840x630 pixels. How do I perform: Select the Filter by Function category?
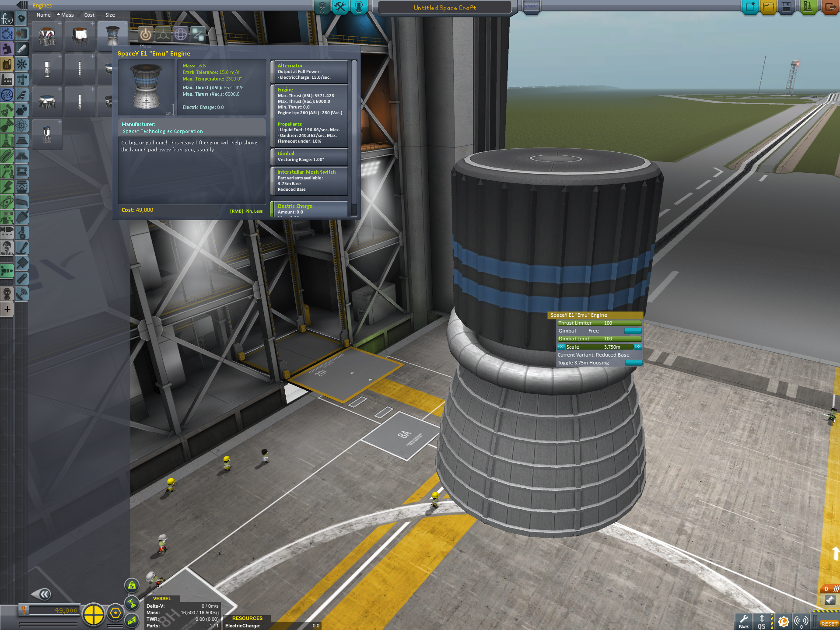7,19
